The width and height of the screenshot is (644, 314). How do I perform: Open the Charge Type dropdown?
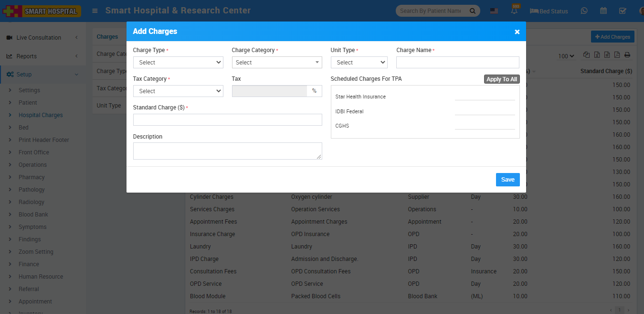click(178, 63)
